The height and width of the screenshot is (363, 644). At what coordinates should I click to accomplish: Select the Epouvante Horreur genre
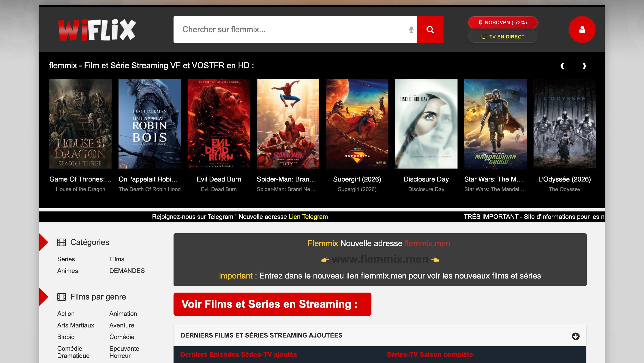pyautogui.click(x=124, y=352)
